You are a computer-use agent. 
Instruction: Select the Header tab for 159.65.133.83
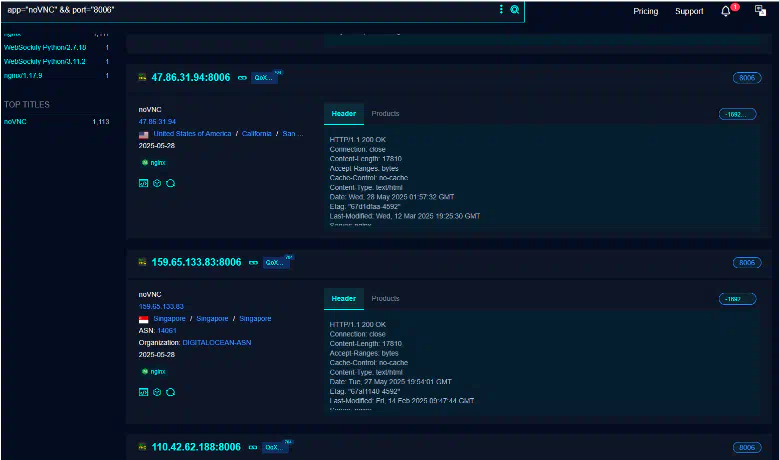[x=344, y=299]
